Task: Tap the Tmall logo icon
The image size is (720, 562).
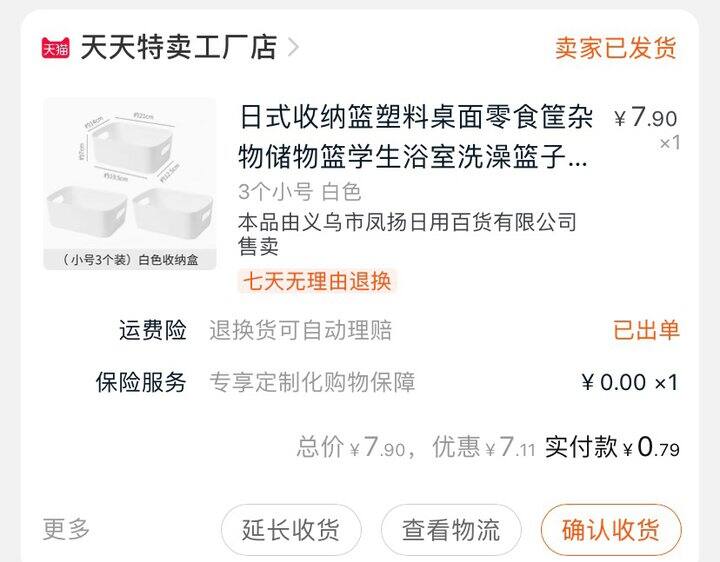Action: [x=56, y=48]
